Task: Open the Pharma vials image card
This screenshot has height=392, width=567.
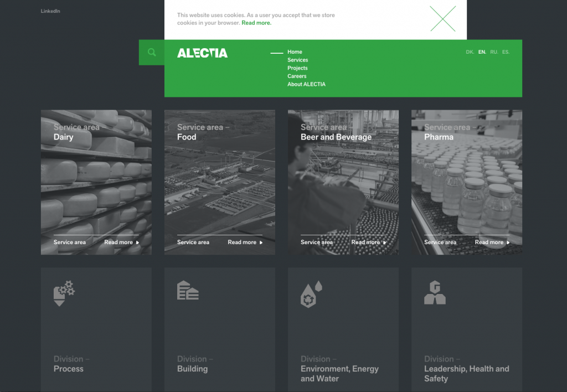Action: pyautogui.click(x=467, y=182)
